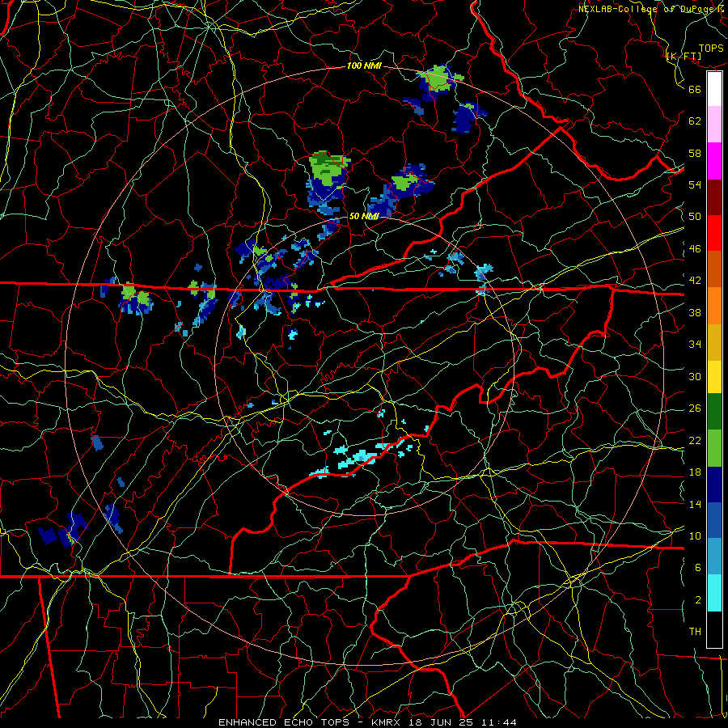Pick the maroon swatch in the color scale
The width and height of the screenshot is (728, 728).
click(714, 197)
